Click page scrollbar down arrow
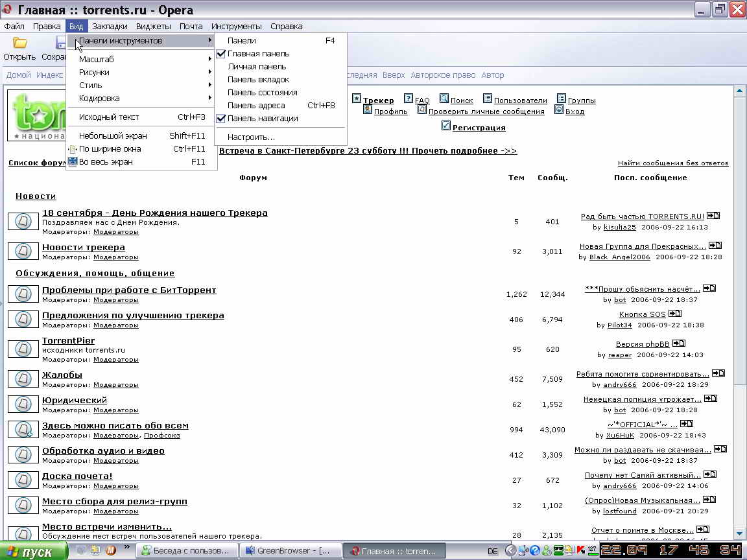This screenshot has width=747, height=560. pos(739,534)
